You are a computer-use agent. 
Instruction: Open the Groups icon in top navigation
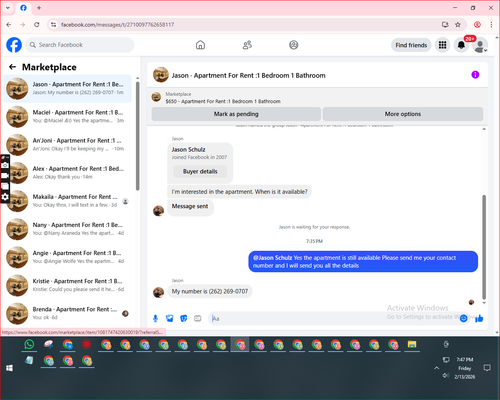(294, 45)
